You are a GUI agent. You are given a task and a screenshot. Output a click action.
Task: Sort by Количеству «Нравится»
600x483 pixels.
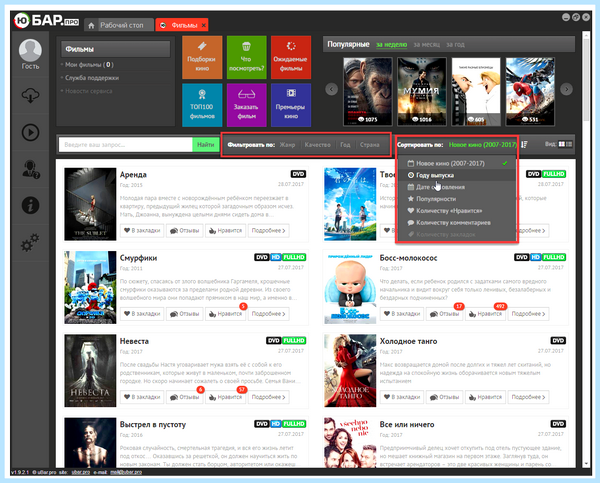click(457, 211)
